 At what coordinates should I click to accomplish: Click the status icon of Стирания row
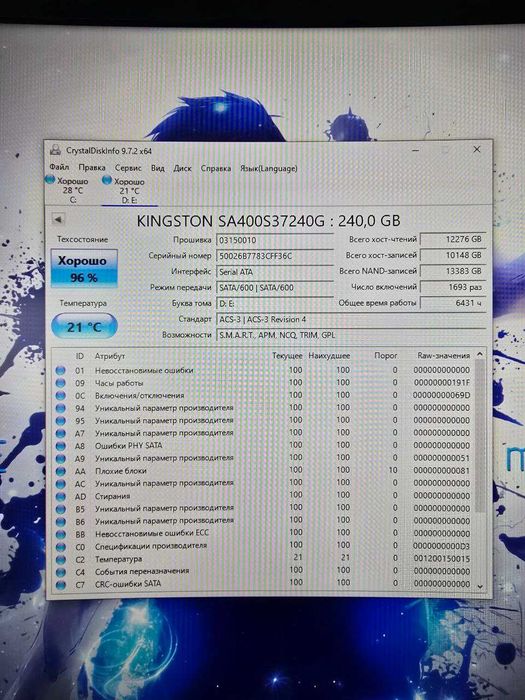coord(61,496)
